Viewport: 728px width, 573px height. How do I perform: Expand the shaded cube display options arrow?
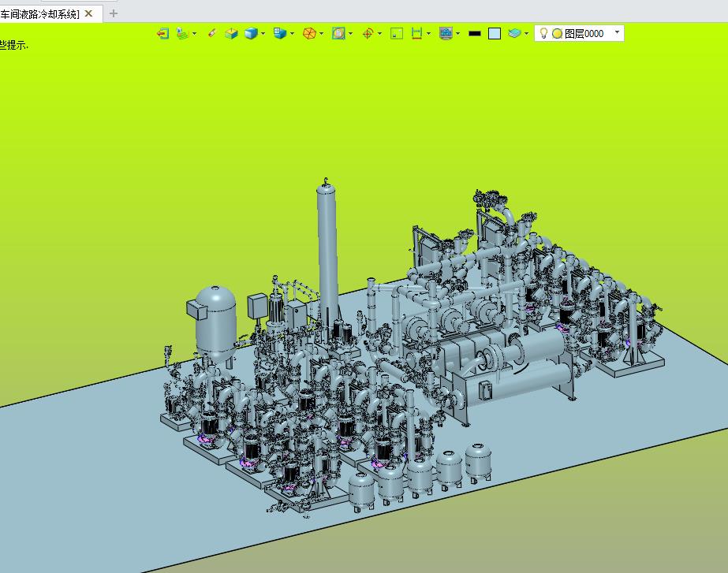point(263,33)
